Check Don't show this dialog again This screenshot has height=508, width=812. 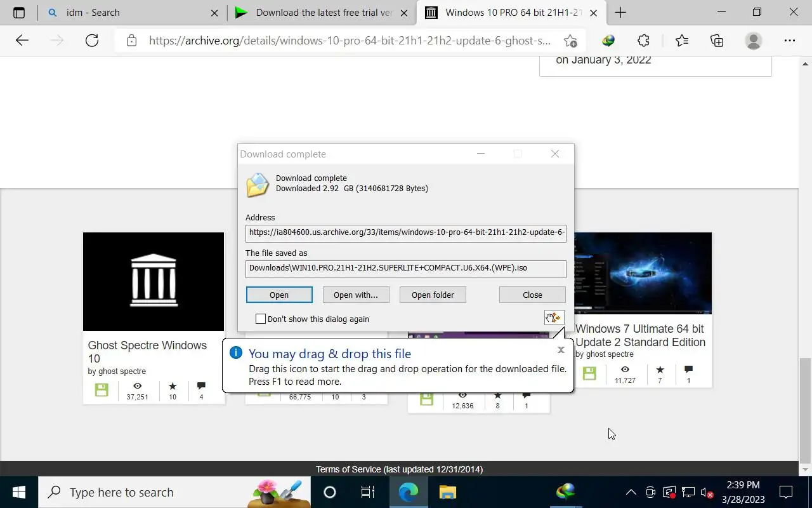click(x=261, y=319)
